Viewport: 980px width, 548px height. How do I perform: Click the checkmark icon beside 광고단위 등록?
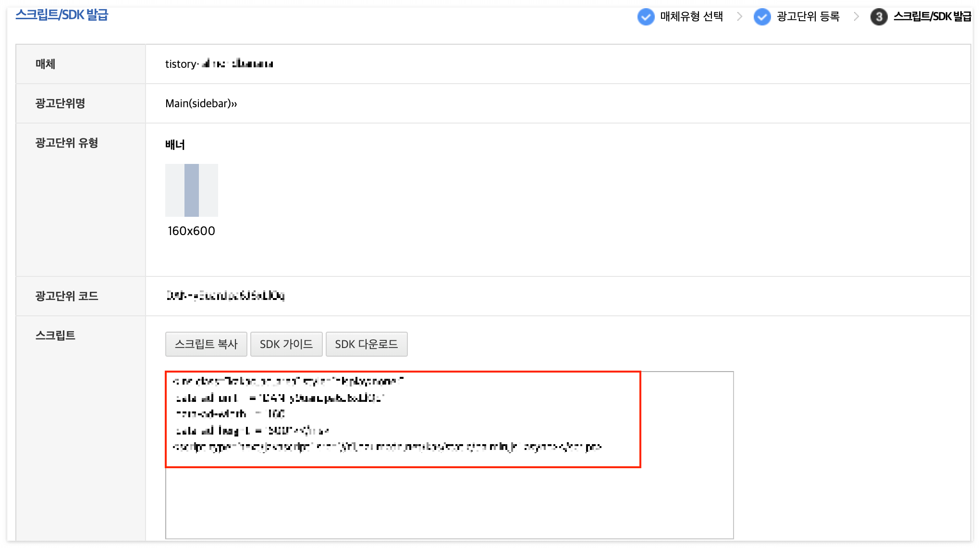(x=762, y=17)
